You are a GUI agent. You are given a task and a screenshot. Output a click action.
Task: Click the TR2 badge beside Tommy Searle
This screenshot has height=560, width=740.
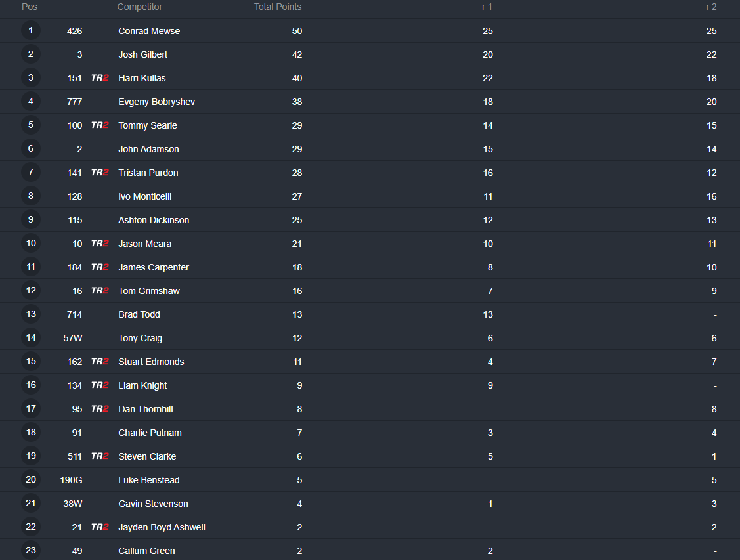tap(100, 125)
